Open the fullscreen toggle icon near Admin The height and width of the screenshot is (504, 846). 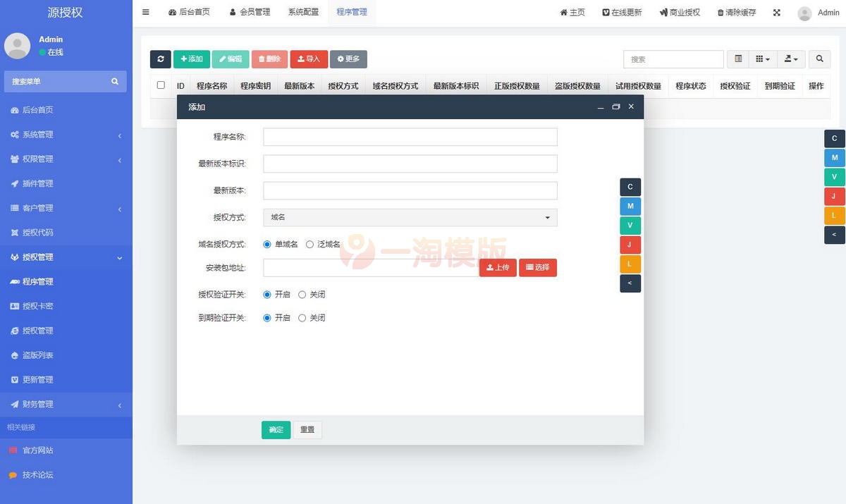click(776, 12)
